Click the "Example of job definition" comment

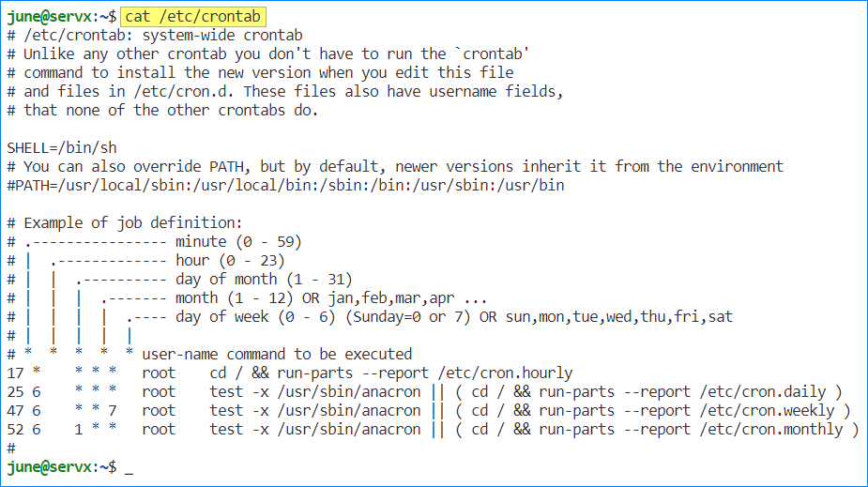point(132,222)
